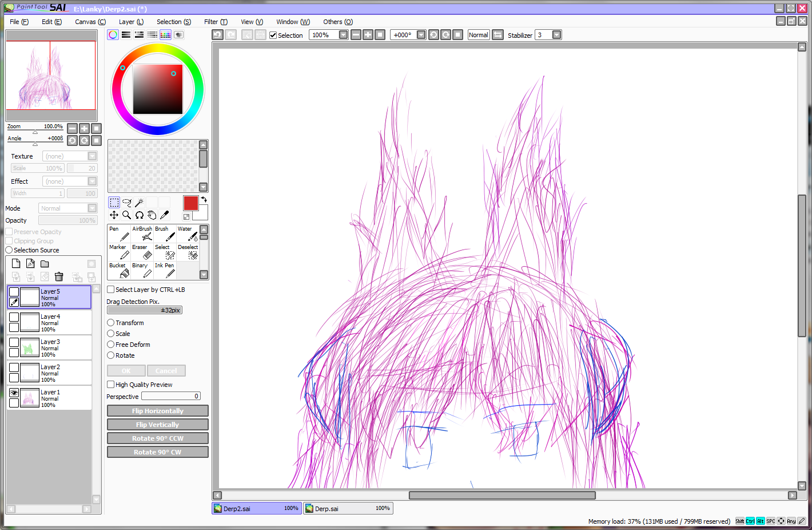Image resolution: width=812 pixels, height=530 pixels.
Task: Enable Select Layer by CTRL+LB
Action: (111, 290)
